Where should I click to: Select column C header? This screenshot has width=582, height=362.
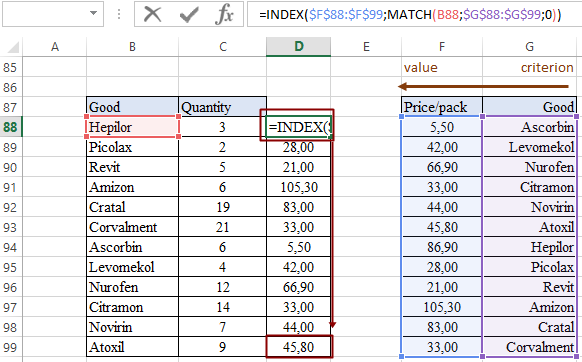pyautogui.click(x=223, y=47)
